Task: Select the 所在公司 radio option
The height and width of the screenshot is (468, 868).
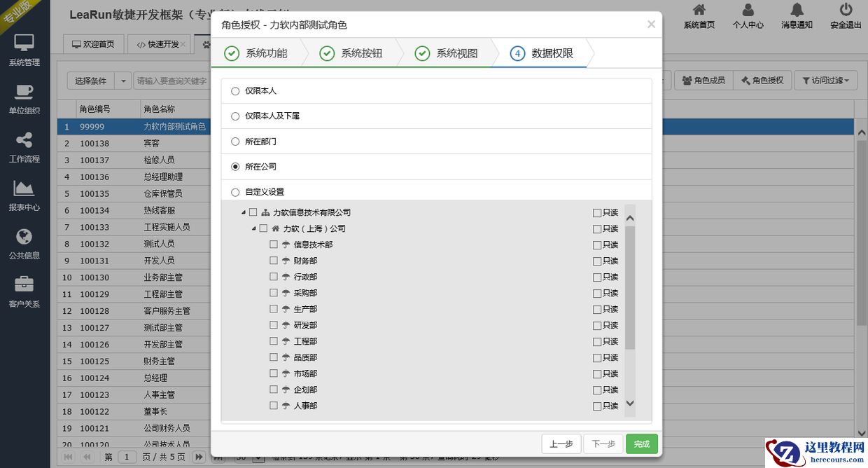Action: point(235,167)
